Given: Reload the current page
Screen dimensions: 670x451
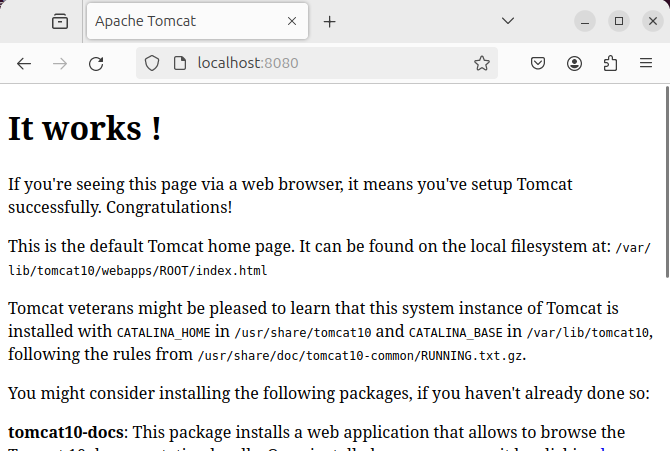Looking at the screenshot, I should tap(96, 64).
